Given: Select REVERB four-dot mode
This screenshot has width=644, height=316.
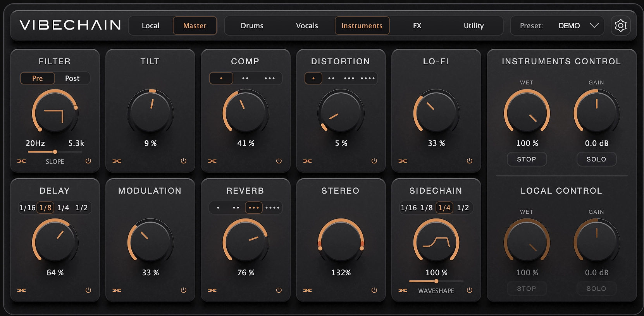Looking at the screenshot, I should (272, 208).
